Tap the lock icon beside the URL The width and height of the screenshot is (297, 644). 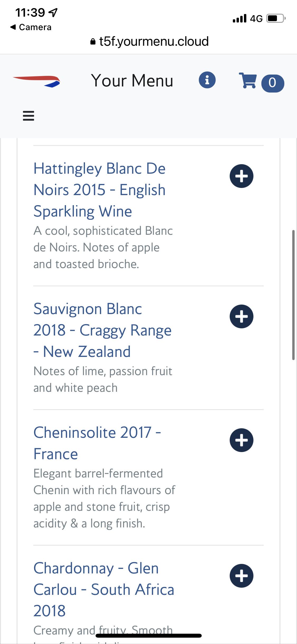pos(93,42)
